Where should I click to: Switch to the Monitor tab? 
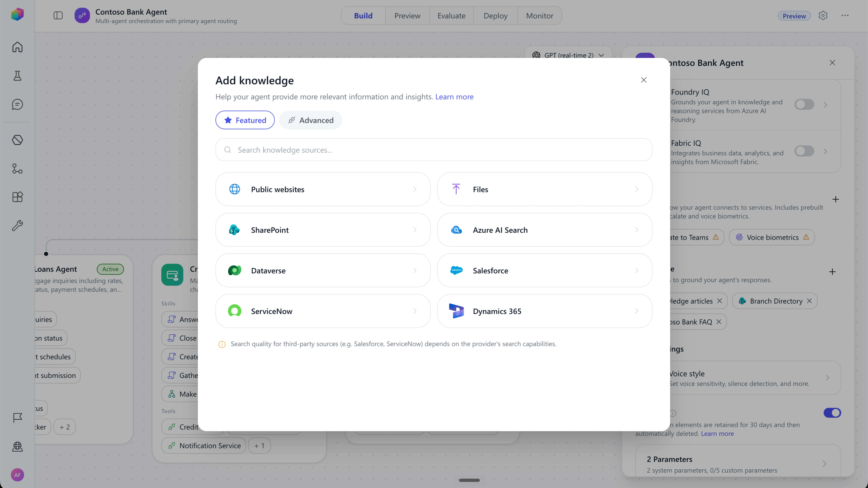540,15
